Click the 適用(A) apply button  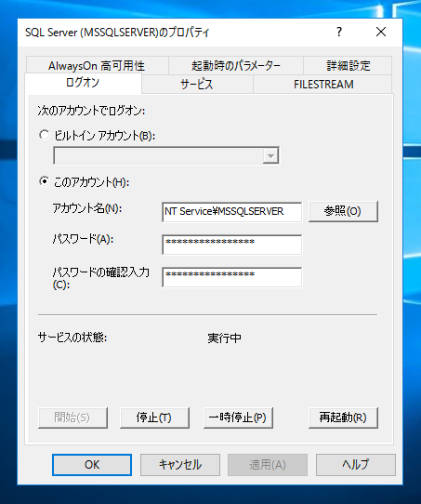(x=268, y=465)
